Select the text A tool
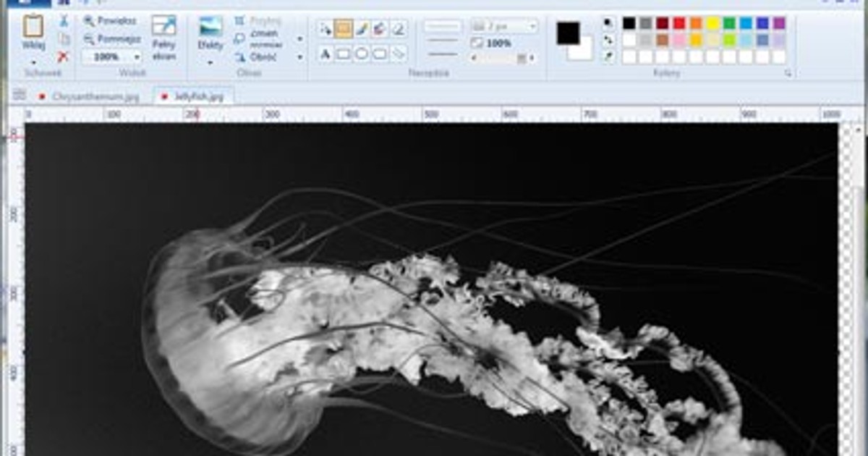This screenshot has width=868, height=456. [x=325, y=54]
